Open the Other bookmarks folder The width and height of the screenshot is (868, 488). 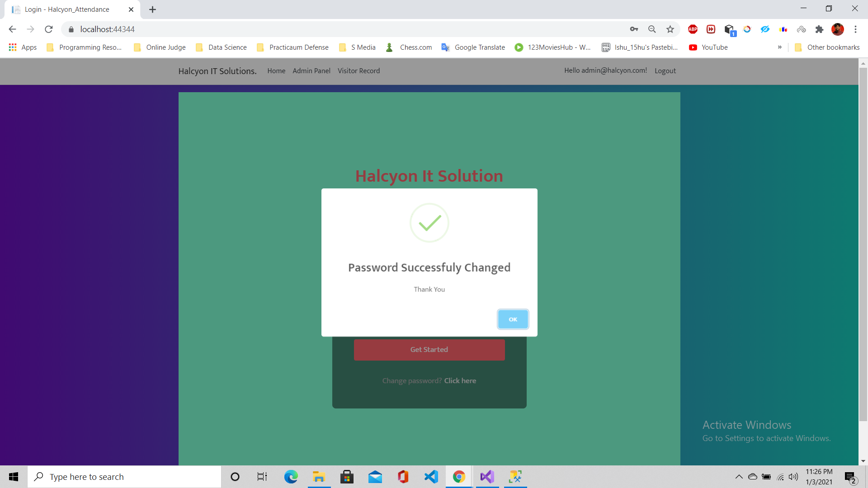click(x=827, y=47)
